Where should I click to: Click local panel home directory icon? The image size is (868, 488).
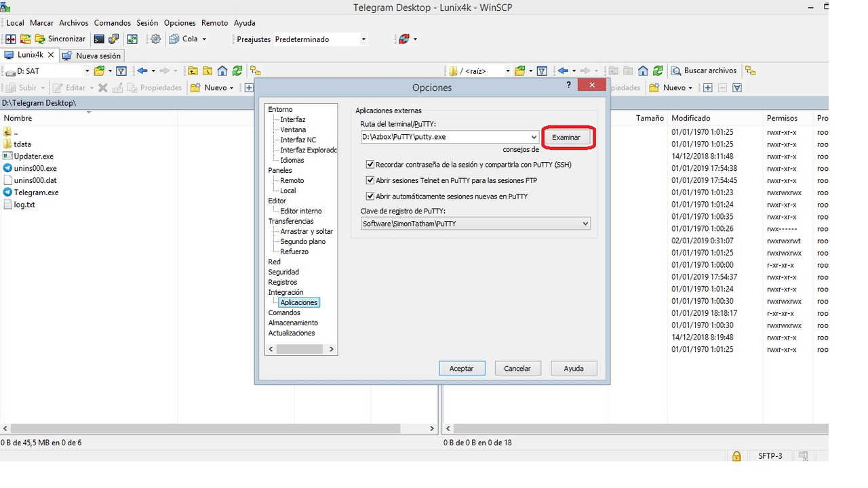(222, 70)
